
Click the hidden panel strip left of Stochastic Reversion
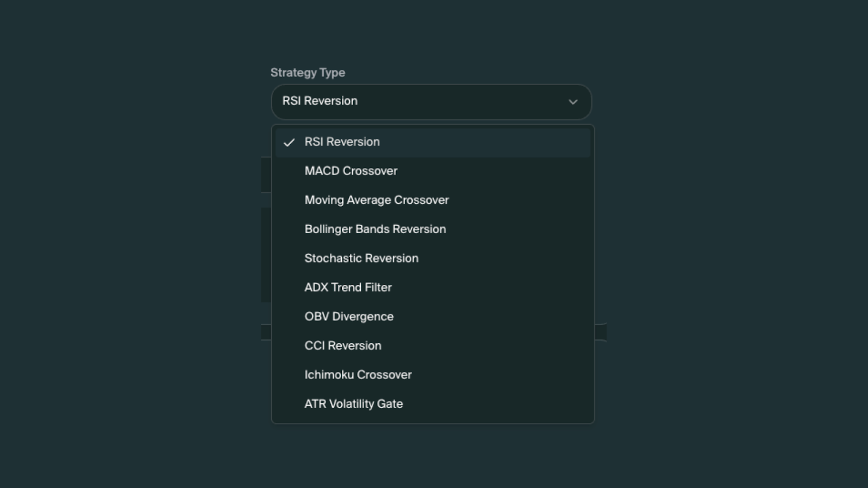click(266, 255)
